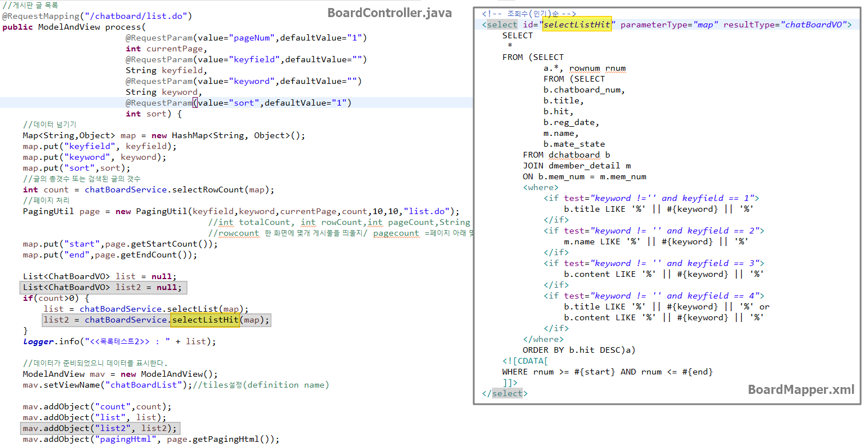Click the 'ModelAndView mav = new ModelAndView();' line
This screenshot has width=868, height=447.
click(x=121, y=374)
